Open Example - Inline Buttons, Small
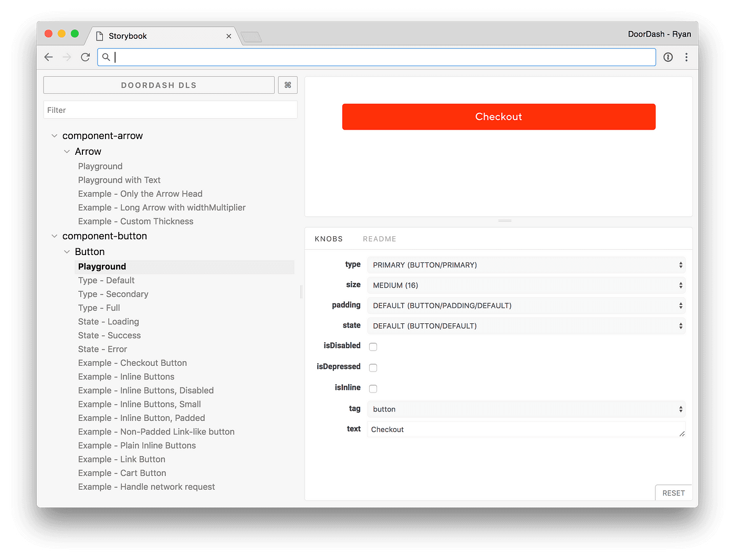The height and width of the screenshot is (560, 735). 139,404
